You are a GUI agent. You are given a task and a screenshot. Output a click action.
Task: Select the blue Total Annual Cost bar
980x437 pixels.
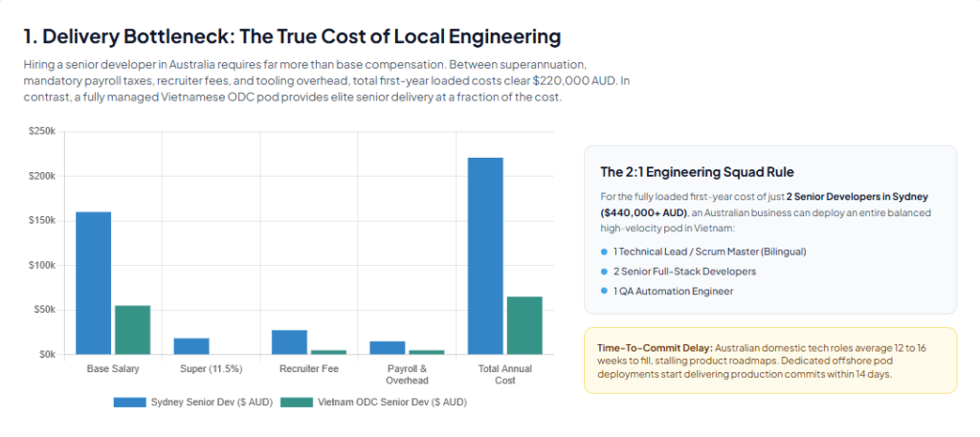[x=485, y=256]
